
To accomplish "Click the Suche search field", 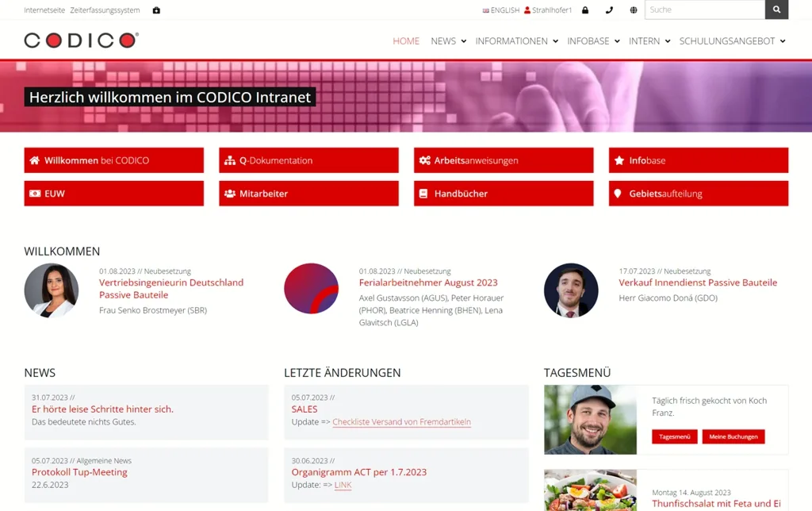I will point(704,10).
